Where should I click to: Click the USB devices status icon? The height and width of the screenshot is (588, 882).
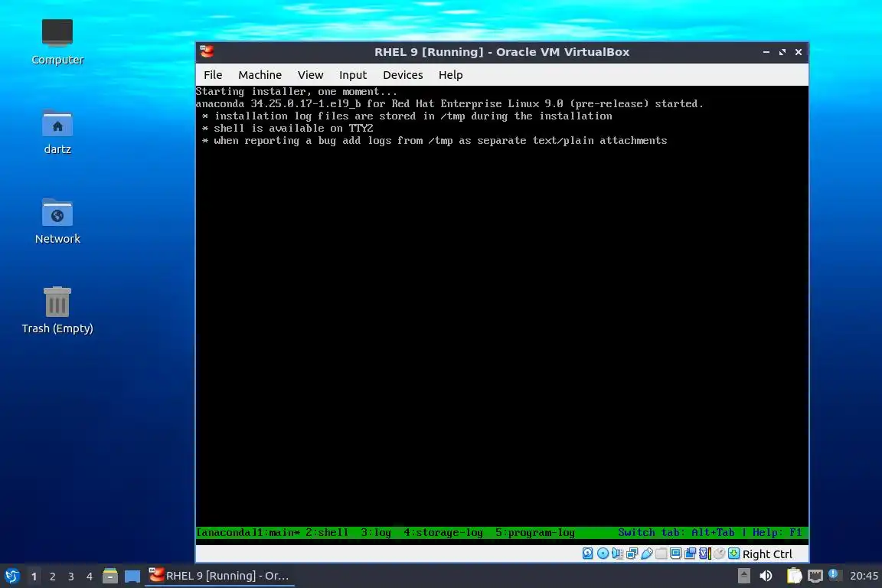pos(646,554)
